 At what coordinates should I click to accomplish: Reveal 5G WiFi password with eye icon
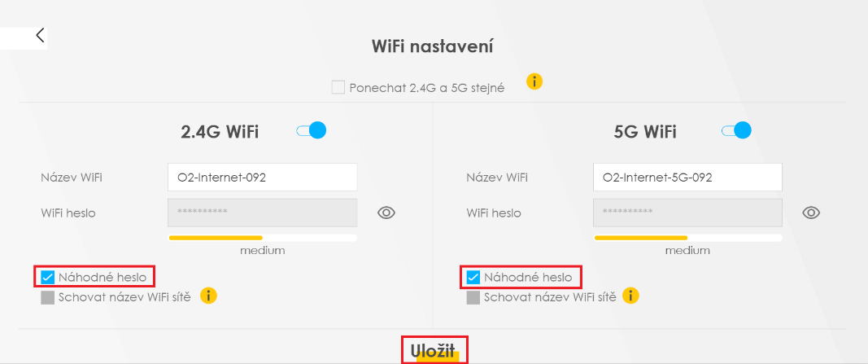pos(811,213)
